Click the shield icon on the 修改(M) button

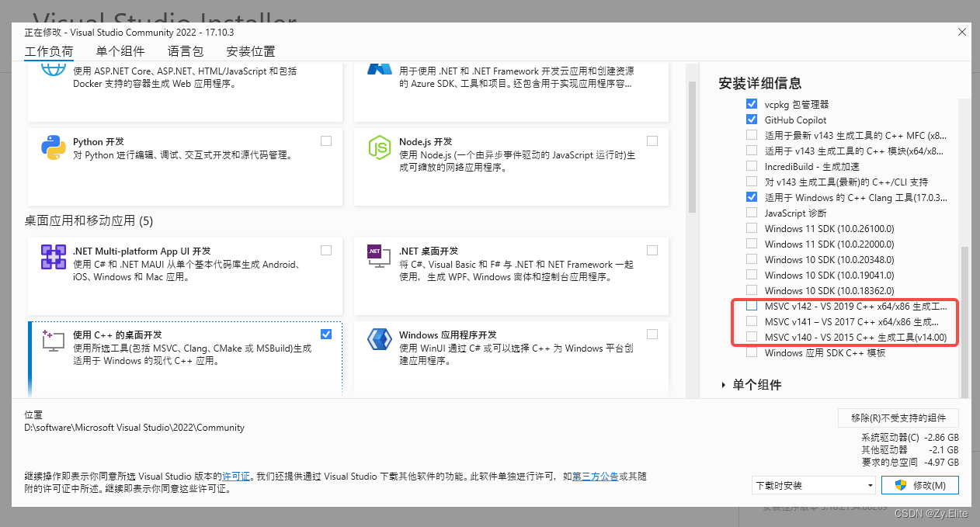[x=901, y=485]
